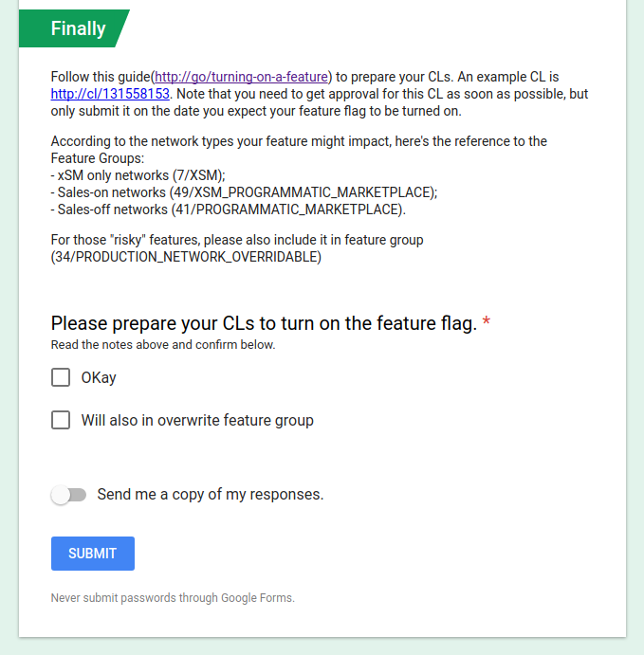This screenshot has width=644, height=655.
Task: Click "Will also in overwrite feature group" label
Action: pos(197,420)
